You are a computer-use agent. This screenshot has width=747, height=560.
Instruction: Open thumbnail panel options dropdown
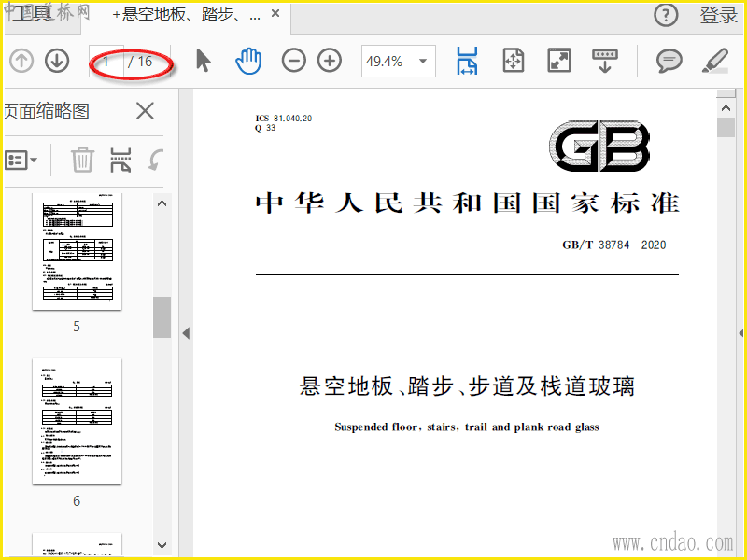pyautogui.click(x=21, y=160)
